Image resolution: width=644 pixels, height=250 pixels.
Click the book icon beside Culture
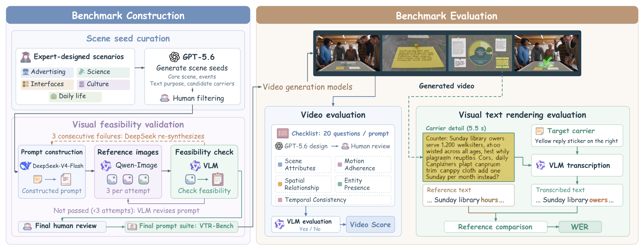coord(82,84)
